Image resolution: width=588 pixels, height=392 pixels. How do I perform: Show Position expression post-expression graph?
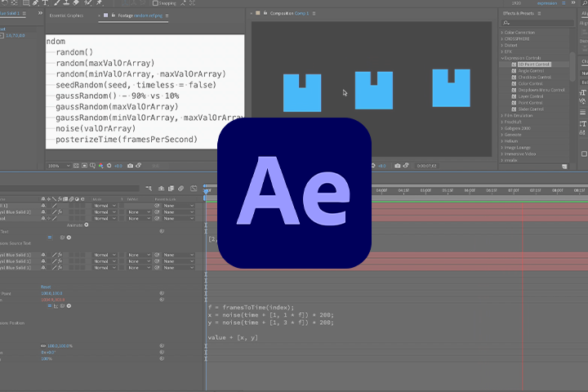click(56, 306)
